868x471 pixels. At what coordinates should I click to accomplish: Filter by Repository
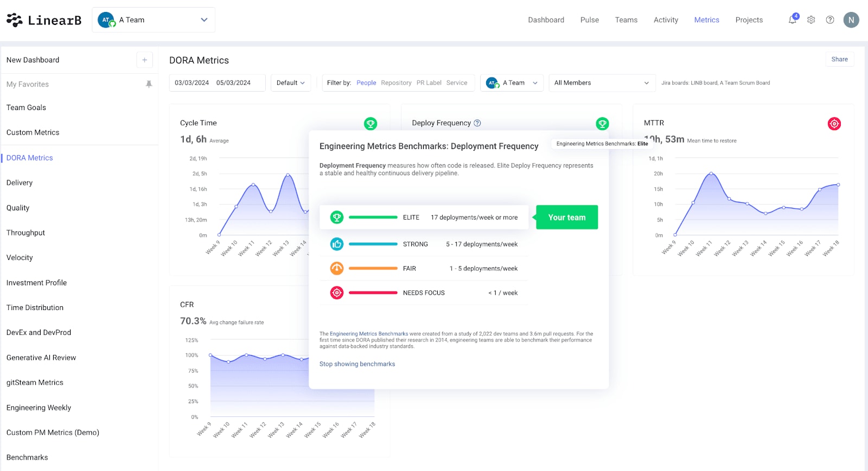coord(396,83)
